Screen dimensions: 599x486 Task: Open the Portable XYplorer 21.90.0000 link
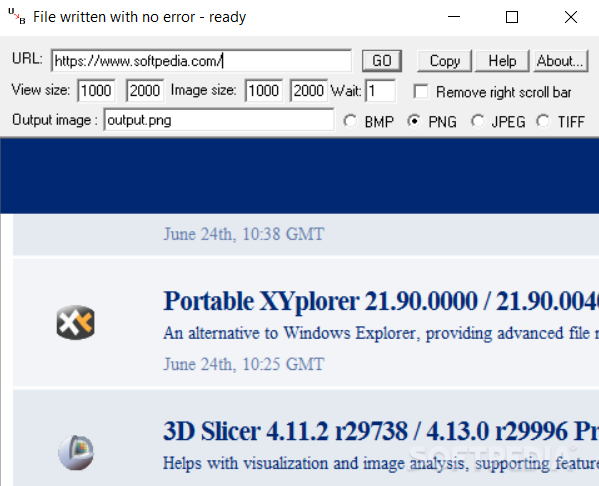tap(381, 301)
